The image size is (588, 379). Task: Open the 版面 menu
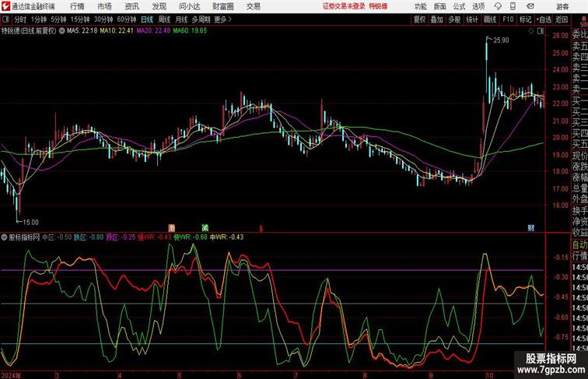pos(439,6)
